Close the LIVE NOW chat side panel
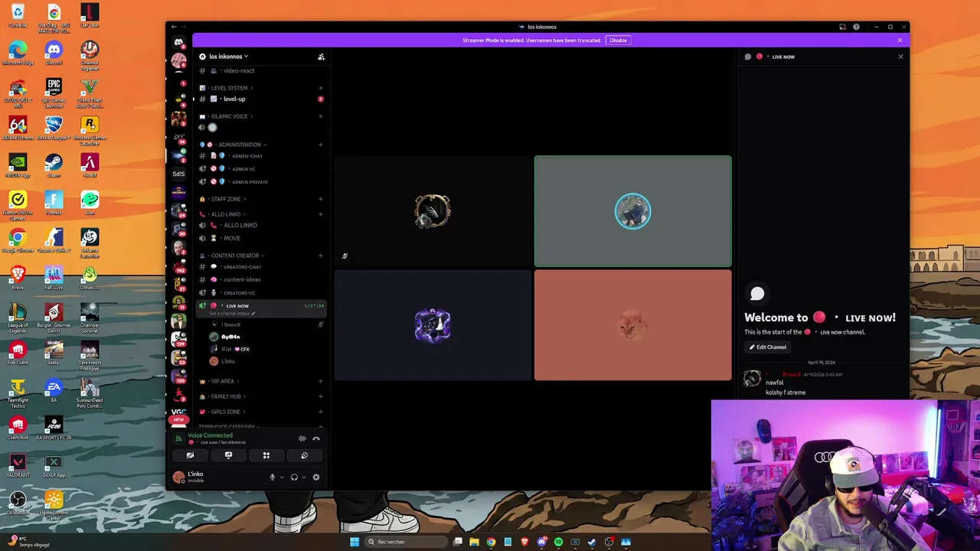This screenshot has height=551, width=980. point(900,57)
